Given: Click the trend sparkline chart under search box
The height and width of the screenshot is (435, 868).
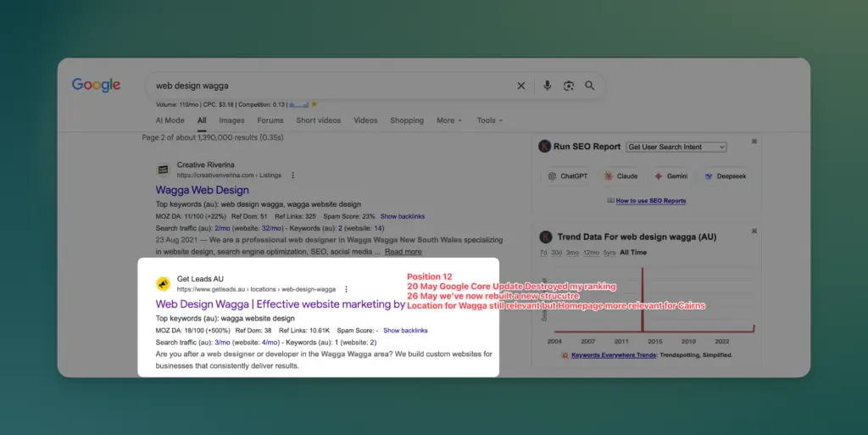Looking at the screenshot, I should click(x=299, y=104).
